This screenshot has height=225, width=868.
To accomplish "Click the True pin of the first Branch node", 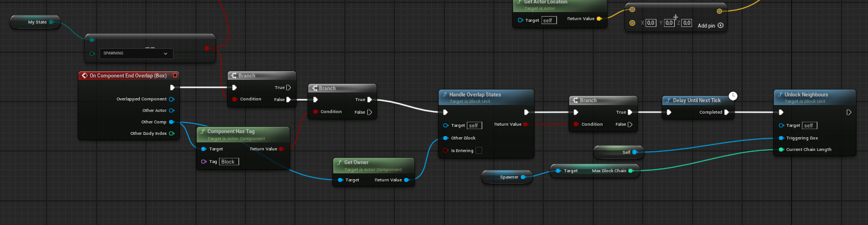I will coord(289,88).
